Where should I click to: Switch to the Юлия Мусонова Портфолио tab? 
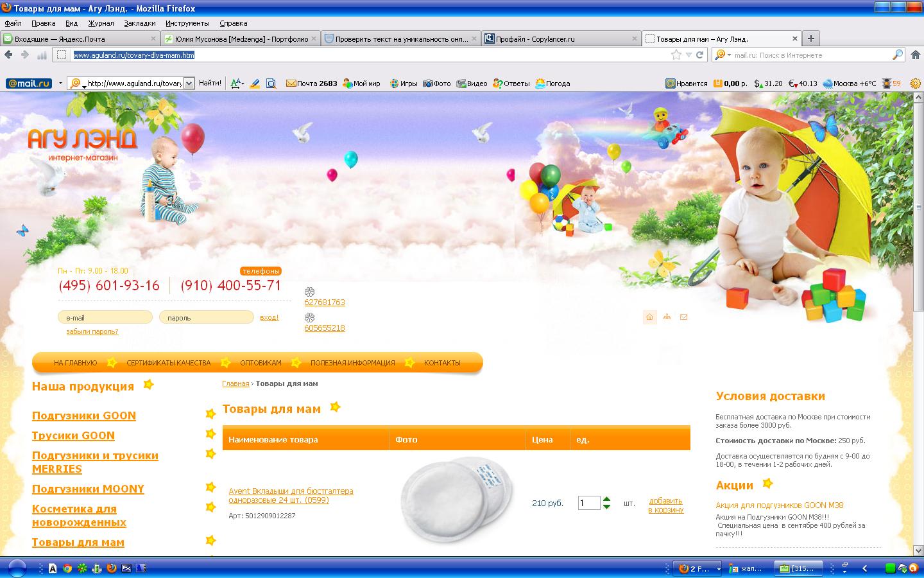tap(241, 39)
